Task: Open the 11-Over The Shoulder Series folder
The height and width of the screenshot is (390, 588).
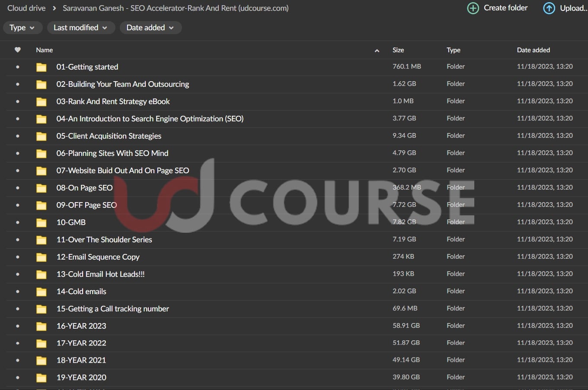Action: [104, 240]
